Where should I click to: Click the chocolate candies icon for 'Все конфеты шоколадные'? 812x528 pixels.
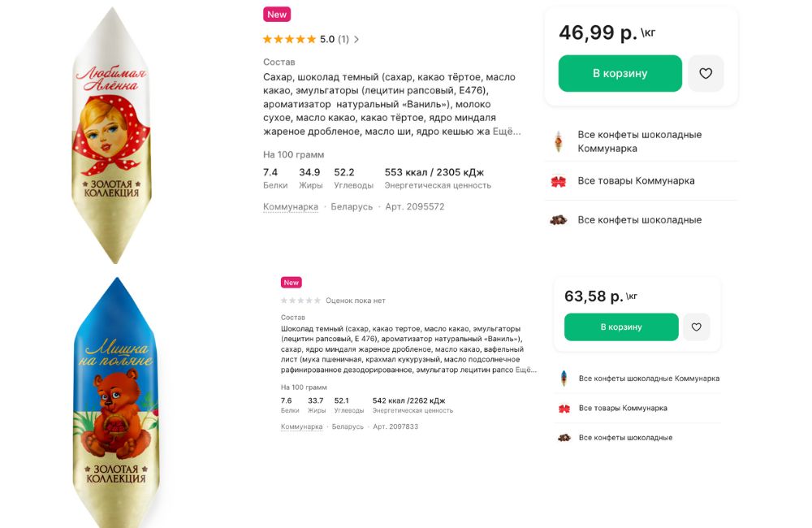(x=559, y=219)
